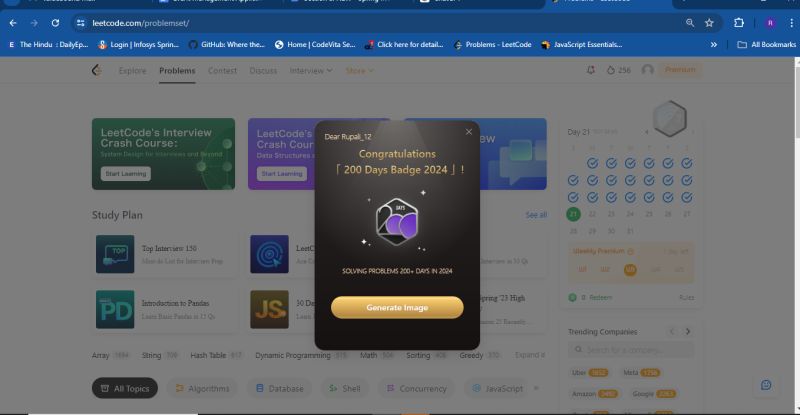
Task: Click the company search field
Action: pyautogui.click(x=631, y=350)
